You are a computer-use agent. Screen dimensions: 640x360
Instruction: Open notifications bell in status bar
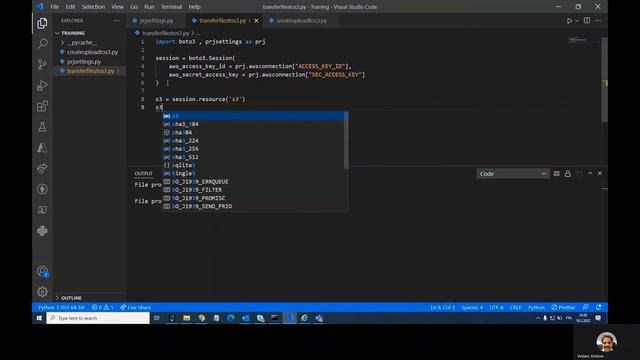[x=598, y=307]
